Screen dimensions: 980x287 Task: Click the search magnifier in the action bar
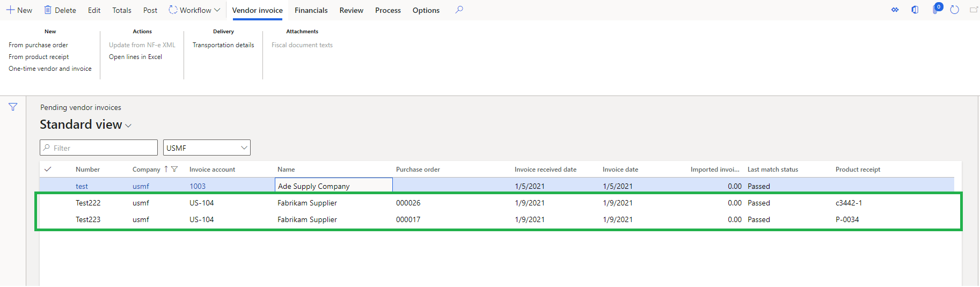pos(459,10)
